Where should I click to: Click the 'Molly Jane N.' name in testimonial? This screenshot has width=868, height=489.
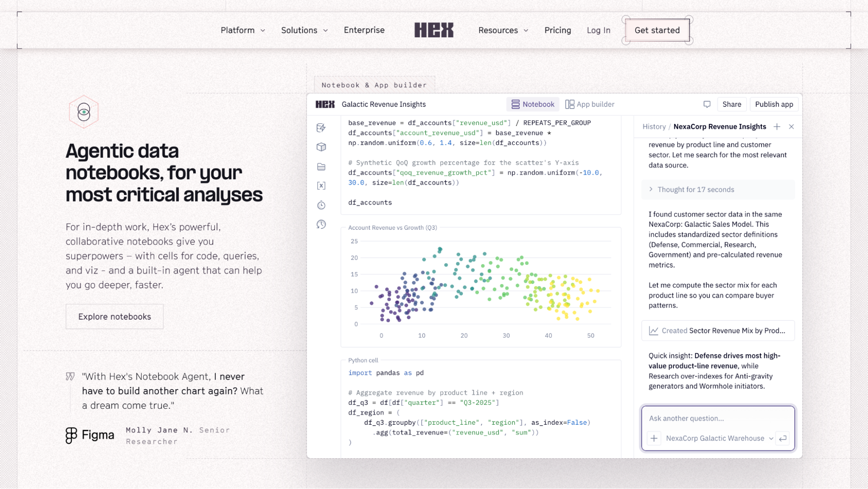pyautogui.click(x=159, y=430)
